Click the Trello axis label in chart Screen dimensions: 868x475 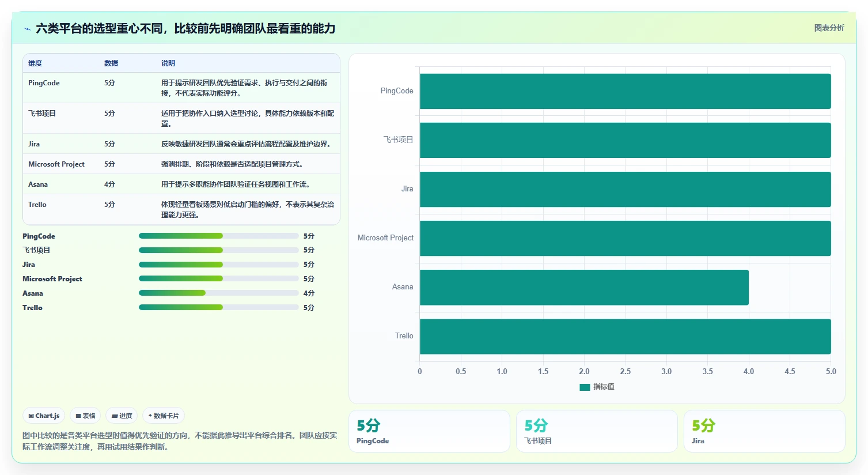[x=404, y=336]
